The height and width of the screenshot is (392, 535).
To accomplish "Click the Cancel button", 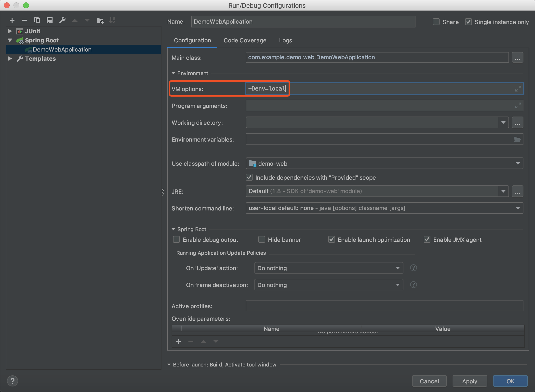I will pyautogui.click(x=429, y=379).
